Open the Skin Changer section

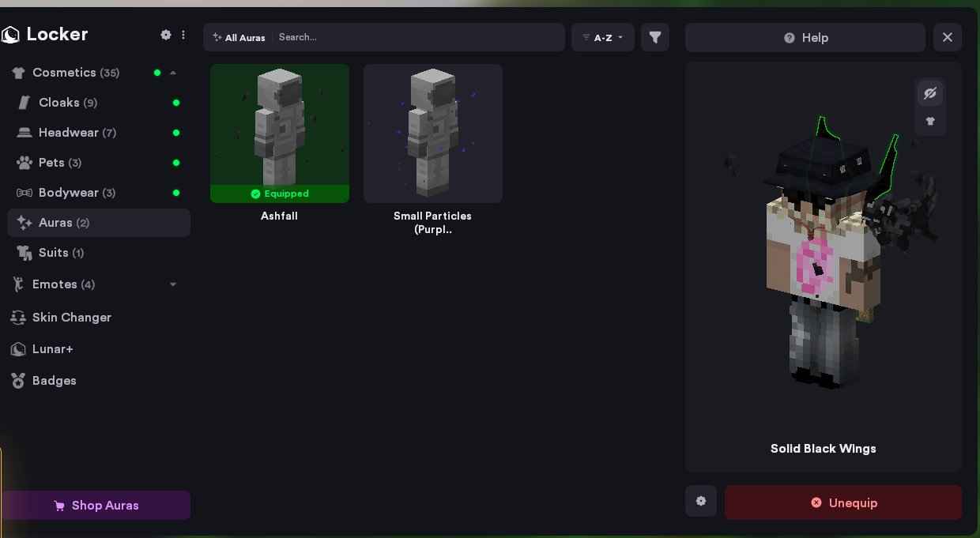pos(71,318)
